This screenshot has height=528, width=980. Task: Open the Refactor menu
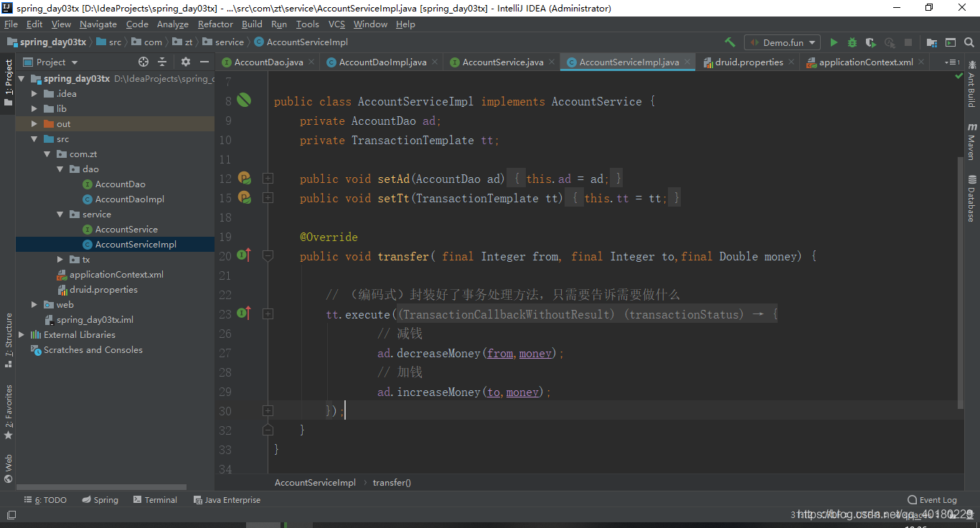tap(216, 24)
